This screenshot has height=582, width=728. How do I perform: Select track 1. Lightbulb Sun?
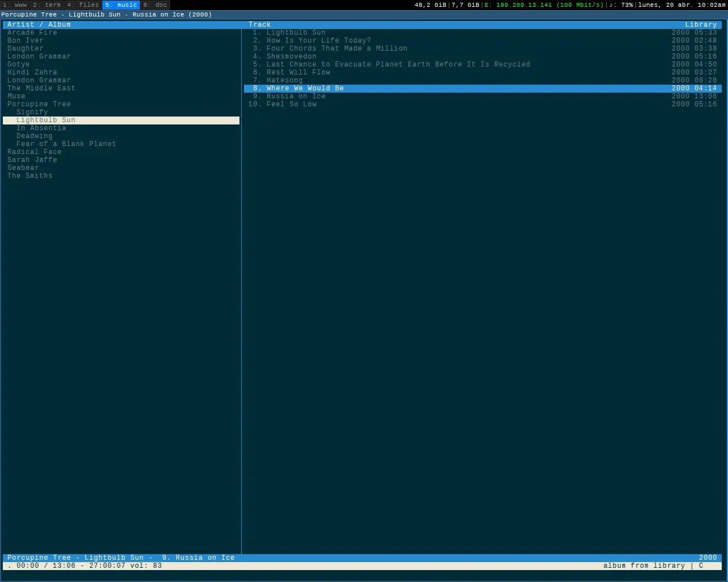click(483, 33)
